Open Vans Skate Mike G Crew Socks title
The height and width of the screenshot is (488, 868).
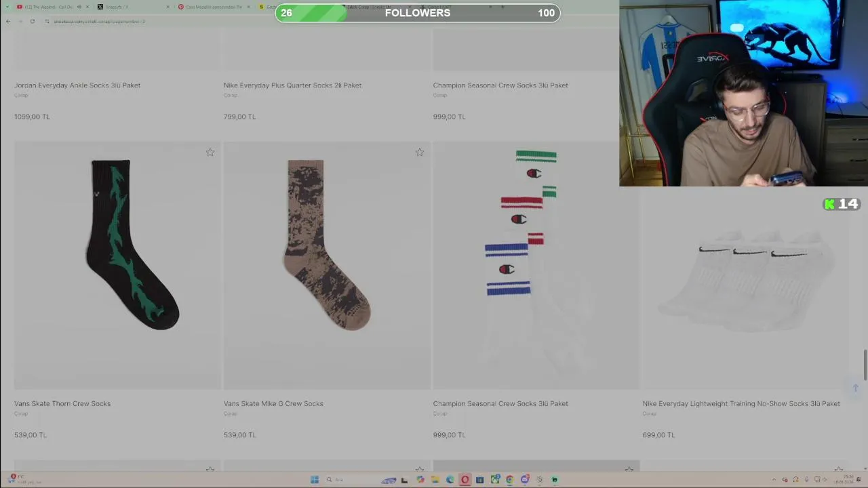pyautogui.click(x=273, y=404)
